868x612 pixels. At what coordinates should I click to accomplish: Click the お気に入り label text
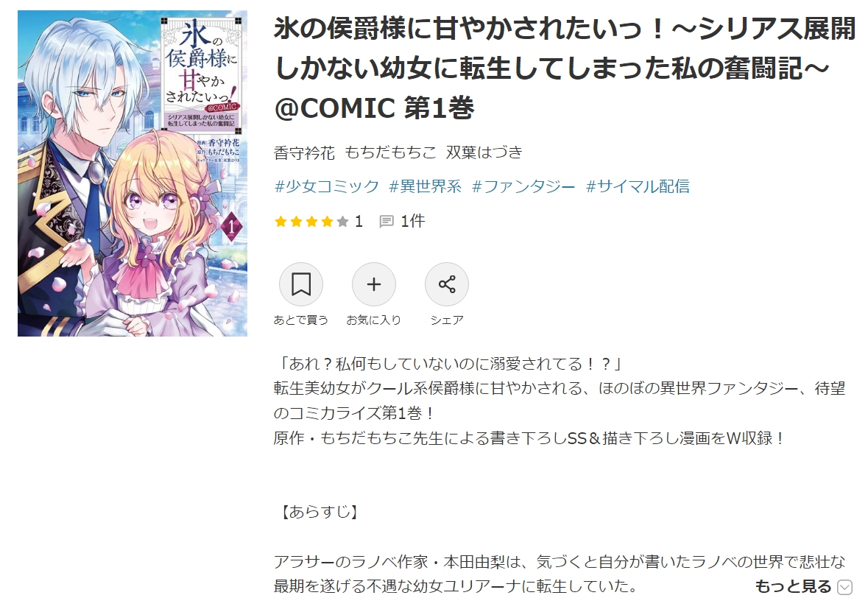point(374,320)
